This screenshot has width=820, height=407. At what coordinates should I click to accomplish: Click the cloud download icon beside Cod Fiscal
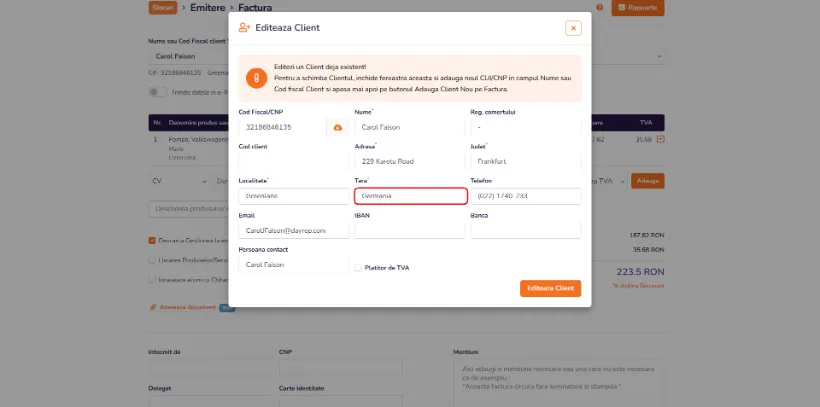(x=338, y=127)
